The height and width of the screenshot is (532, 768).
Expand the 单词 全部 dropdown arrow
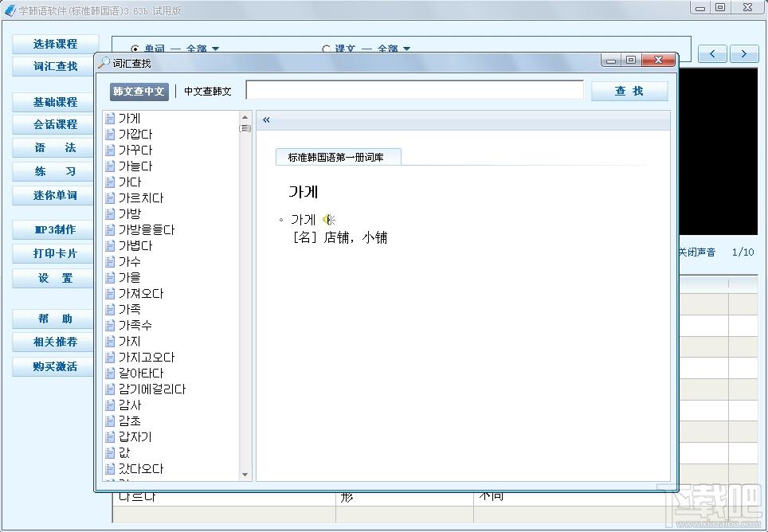pos(216,49)
